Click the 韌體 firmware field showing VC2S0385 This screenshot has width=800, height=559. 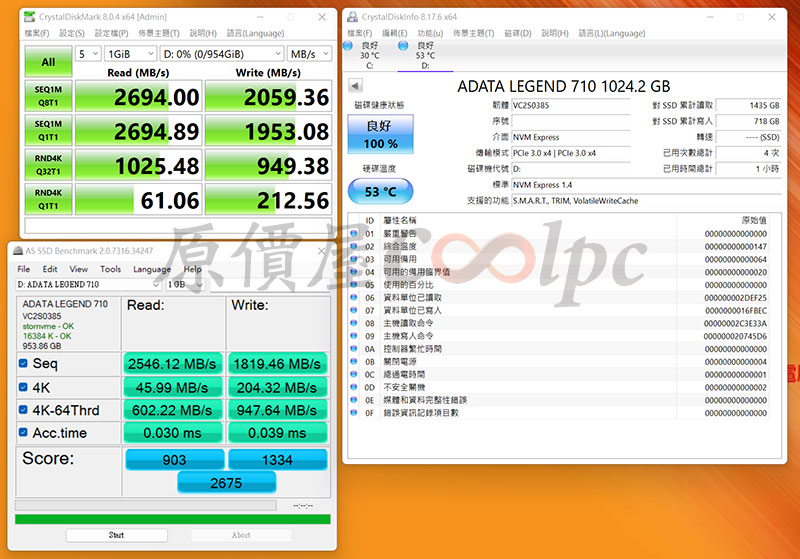pos(572,105)
